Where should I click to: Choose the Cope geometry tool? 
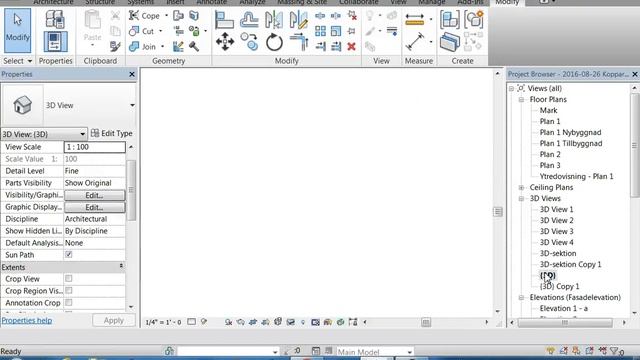(144, 16)
